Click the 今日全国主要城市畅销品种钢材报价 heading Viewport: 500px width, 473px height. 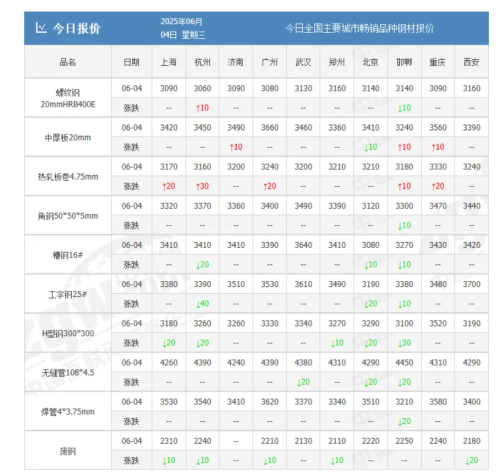click(360, 28)
